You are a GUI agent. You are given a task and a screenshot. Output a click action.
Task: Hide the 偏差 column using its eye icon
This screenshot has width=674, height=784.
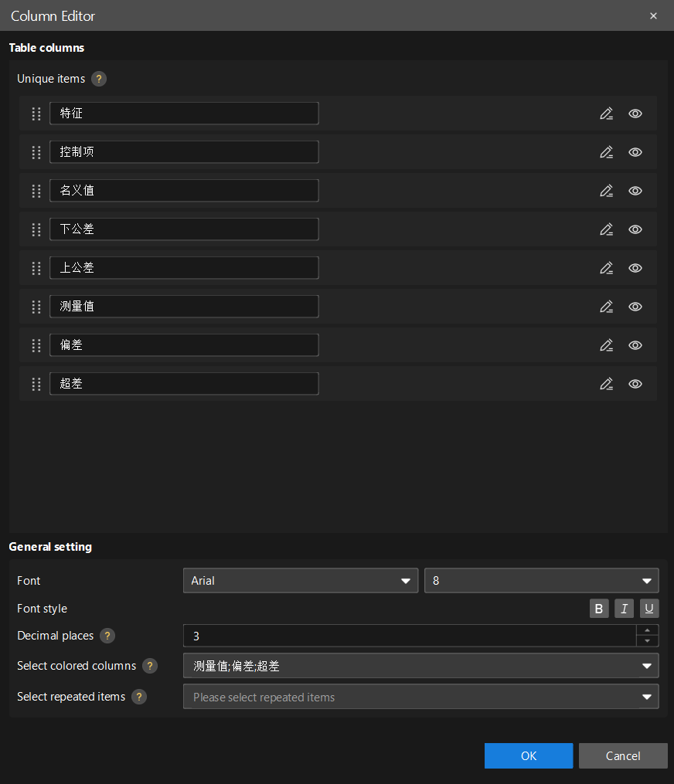pos(635,344)
